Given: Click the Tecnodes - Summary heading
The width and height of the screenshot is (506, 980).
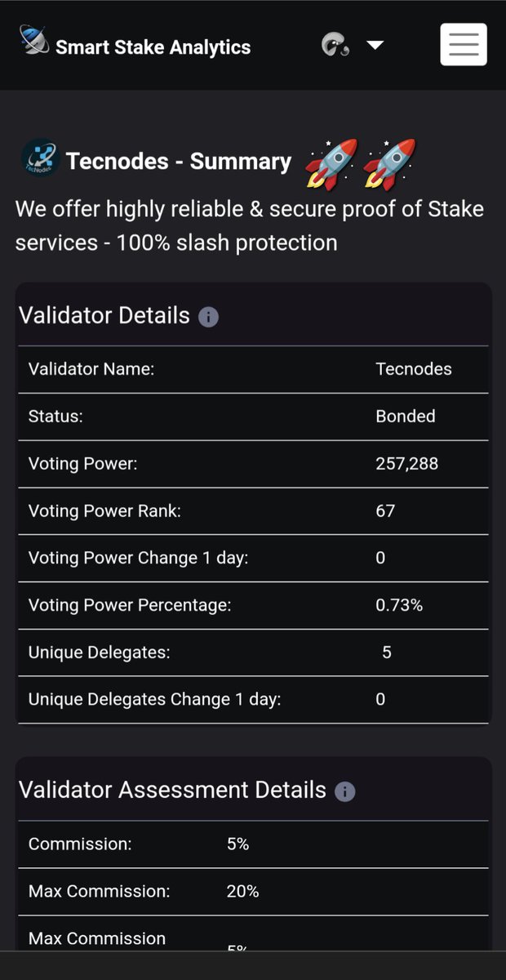Looking at the screenshot, I should (178, 162).
